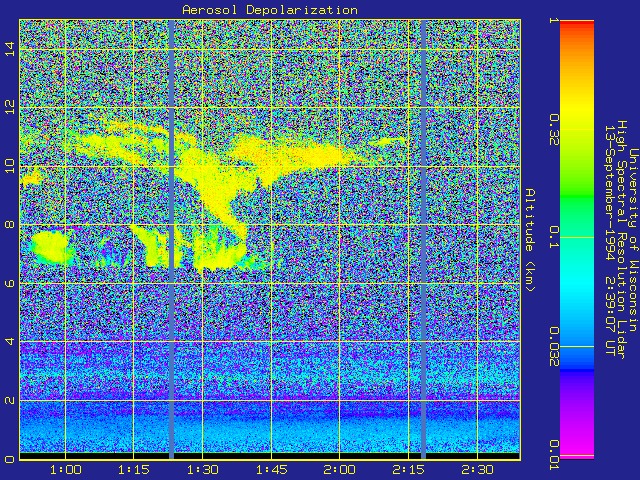This screenshot has height=480, width=640.
Task: Click the altitude label 8
Action: 10,224
